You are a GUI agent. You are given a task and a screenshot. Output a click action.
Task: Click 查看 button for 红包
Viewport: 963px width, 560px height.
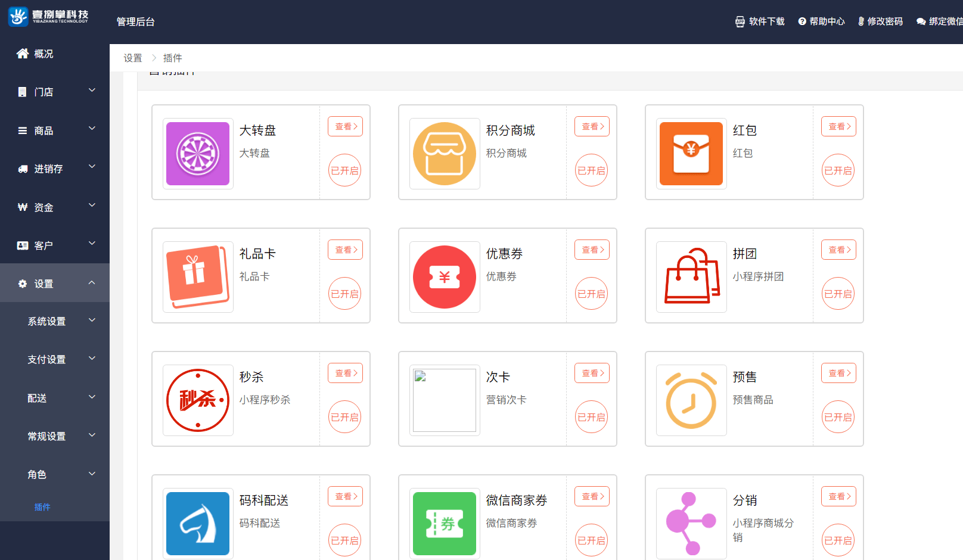click(838, 126)
